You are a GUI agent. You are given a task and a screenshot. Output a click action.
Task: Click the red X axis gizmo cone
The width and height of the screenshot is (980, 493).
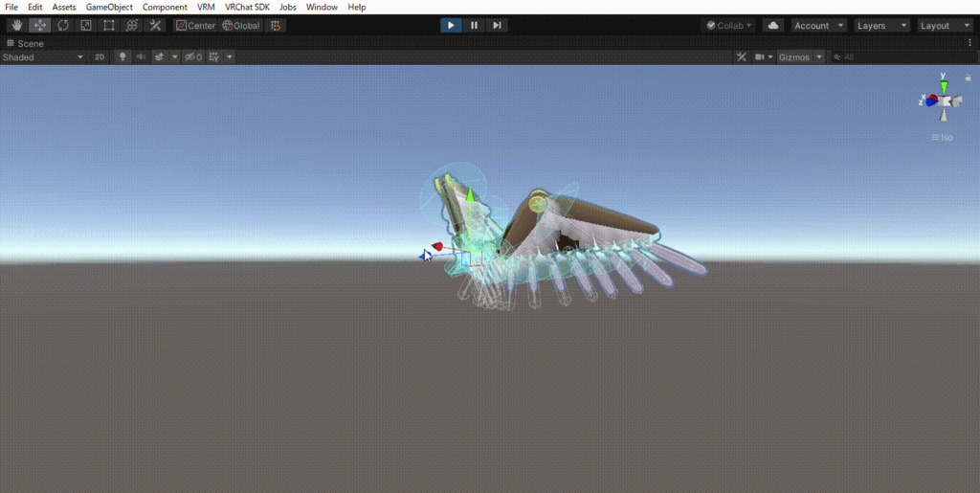coord(932,99)
